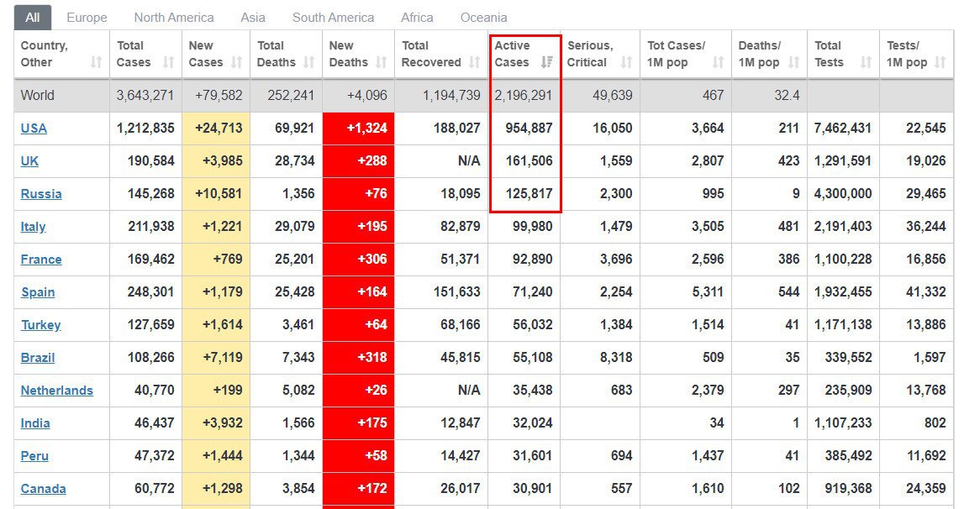
Task: Sort by Tot Cases/1M pop icon
Action: point(718,62)
